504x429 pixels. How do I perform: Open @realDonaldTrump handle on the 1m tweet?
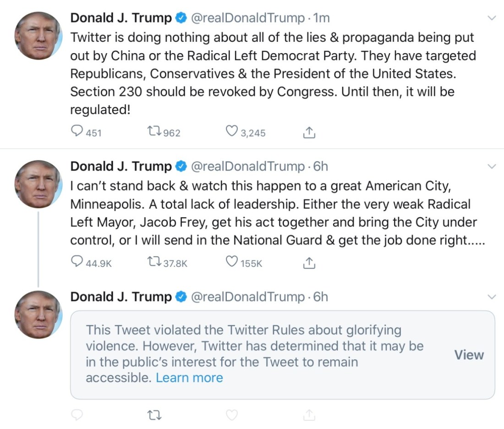pos(247,18)
